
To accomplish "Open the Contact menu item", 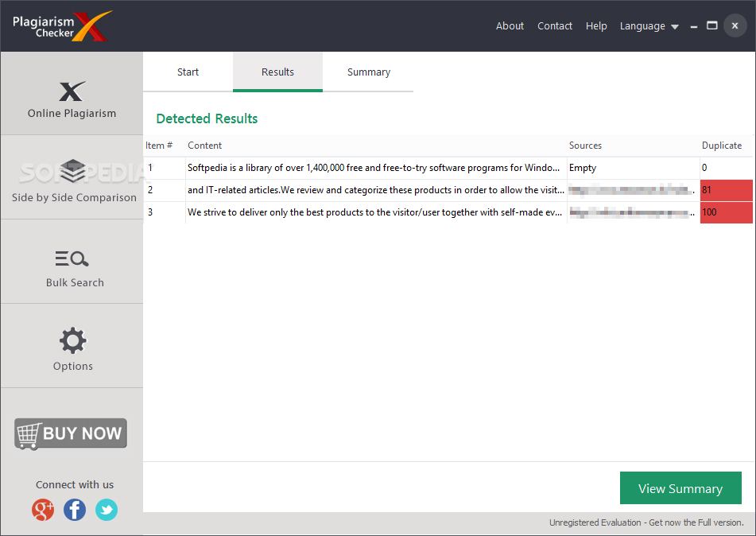I will pos(554,26).
